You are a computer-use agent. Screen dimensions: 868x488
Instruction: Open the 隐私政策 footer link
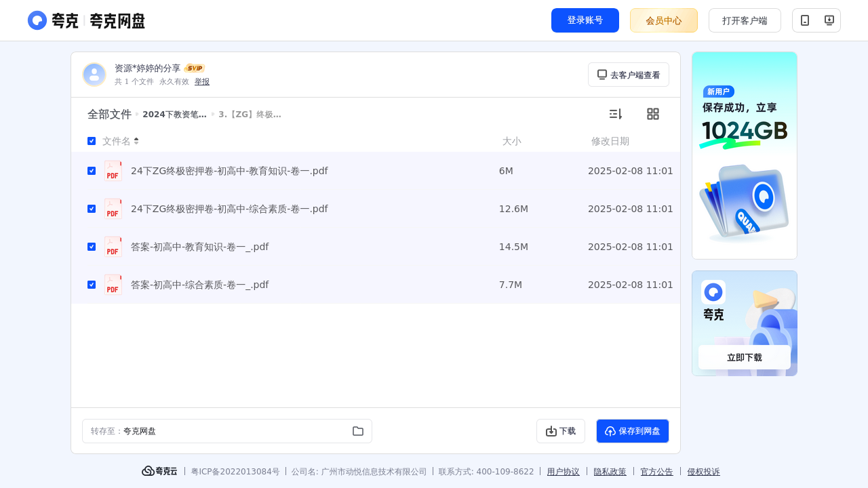610,472
